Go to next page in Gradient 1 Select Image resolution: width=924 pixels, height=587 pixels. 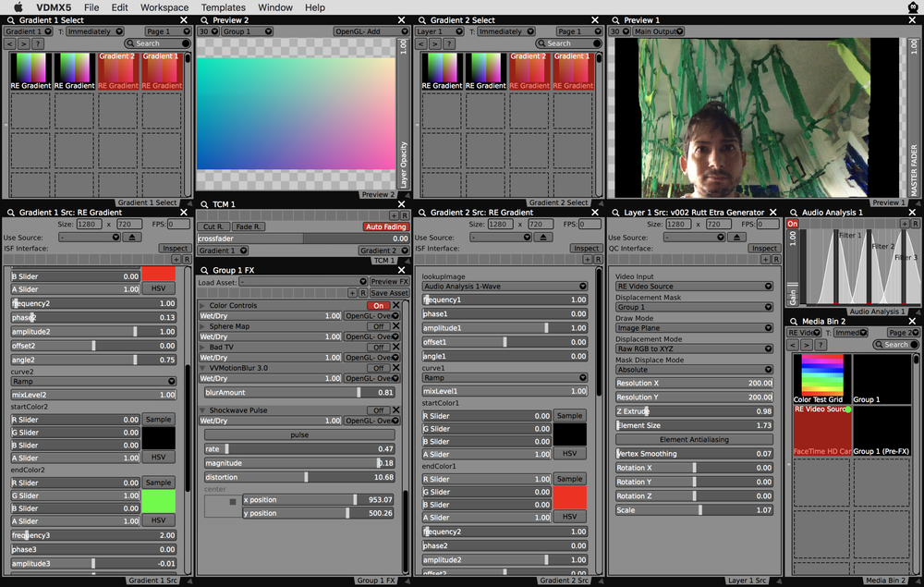click(x=24, y=43)
